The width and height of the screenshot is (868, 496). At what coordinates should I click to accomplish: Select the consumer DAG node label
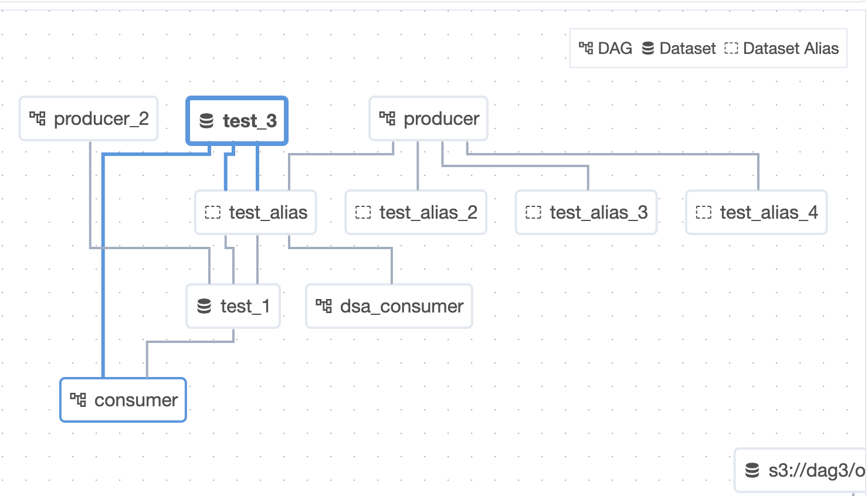coord(135,400)
